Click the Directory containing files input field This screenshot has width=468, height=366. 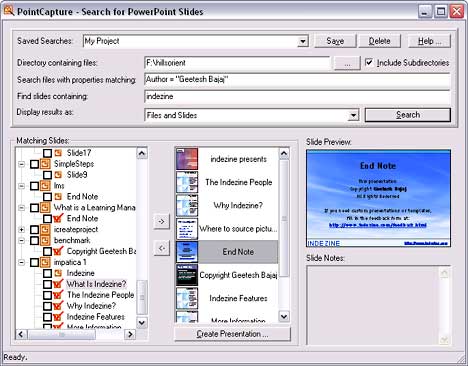(x=237, y=63)
